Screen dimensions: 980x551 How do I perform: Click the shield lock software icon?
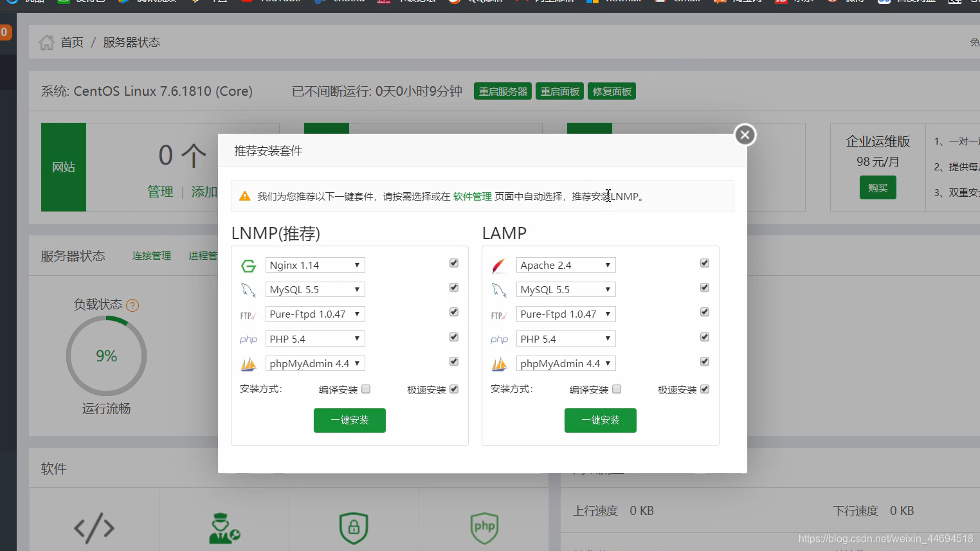click(x=354, y=528)
